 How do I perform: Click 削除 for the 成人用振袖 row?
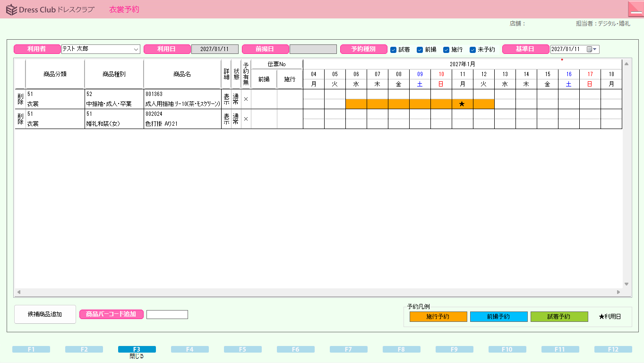click(20, 99)
